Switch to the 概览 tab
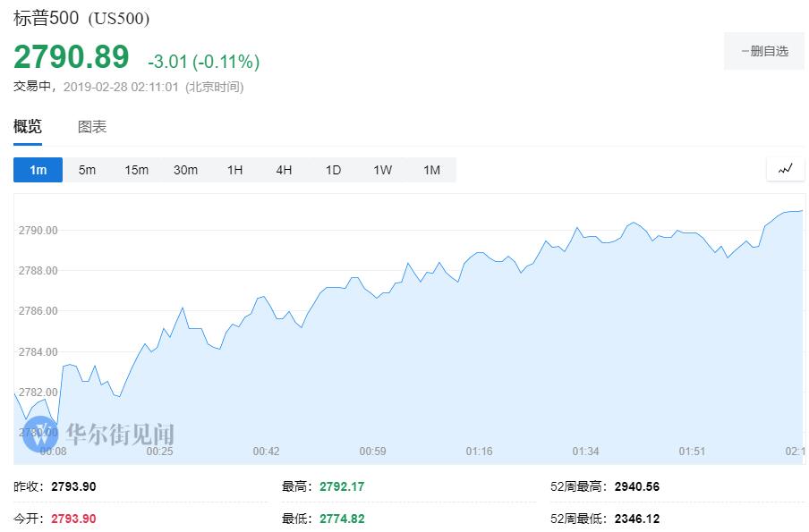Image resolution: width=809 pixels, height=532 pixels. point(28,127)
